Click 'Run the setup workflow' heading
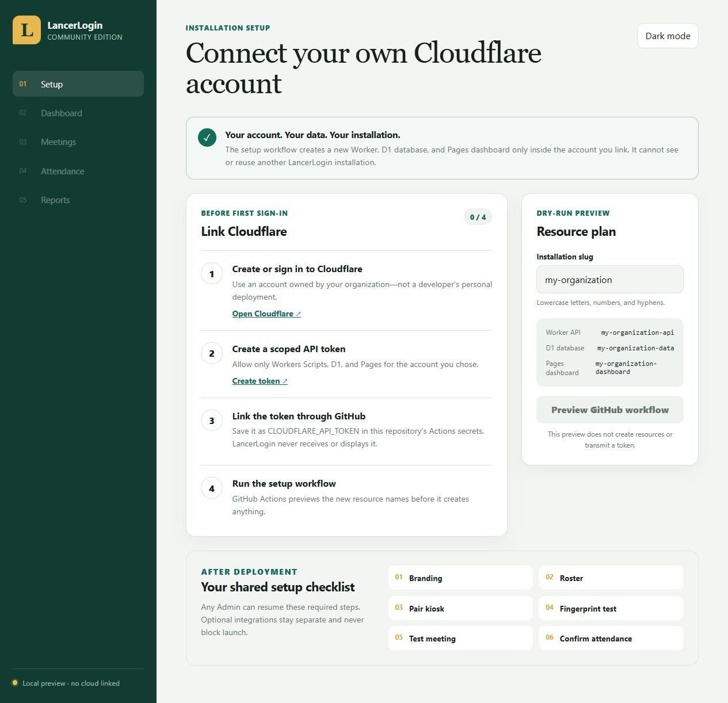Image resolution: width=728 pixels, height=703 pixels. pyautogui.click(x=284, y=483)
